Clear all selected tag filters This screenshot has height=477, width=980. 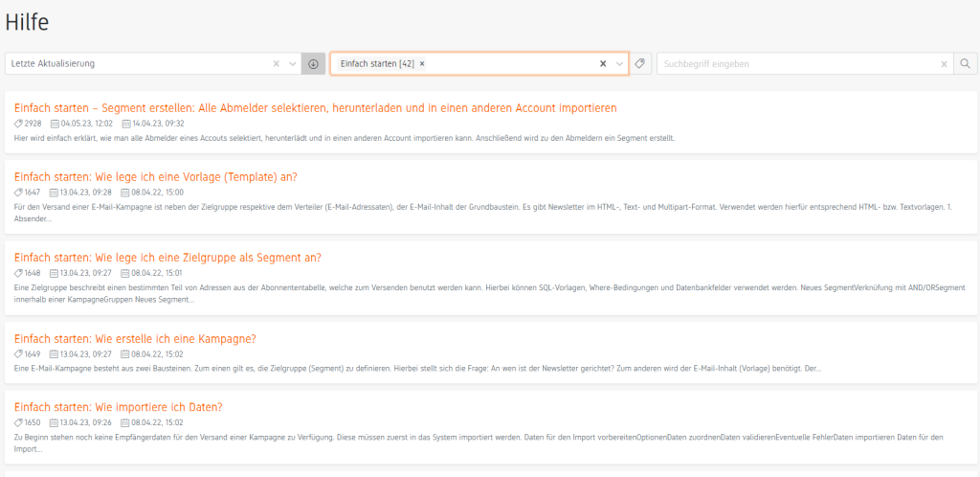point(603,64)
